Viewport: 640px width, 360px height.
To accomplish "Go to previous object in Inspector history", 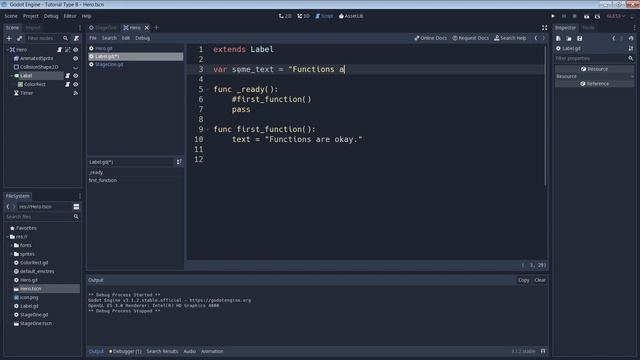I will pyautogui.click(x=613, y=38).
